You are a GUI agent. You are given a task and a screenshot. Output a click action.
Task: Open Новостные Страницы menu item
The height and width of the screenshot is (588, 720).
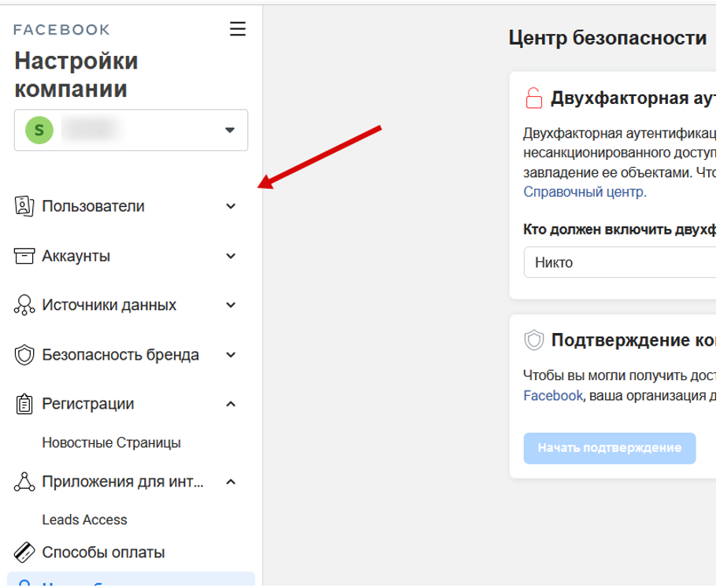(x=111, y=442)
